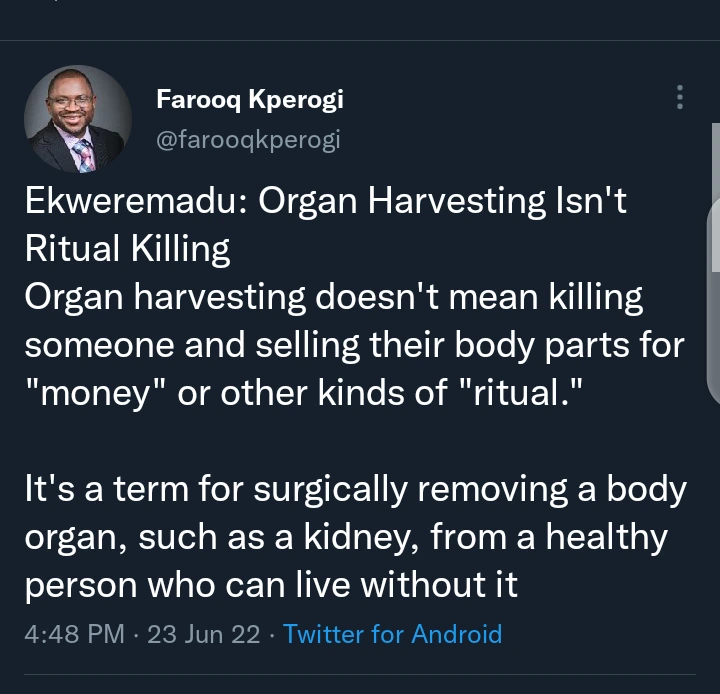Open the Twitter for Android source link
This screenshot has height=694, width=720.
click(392, 634)
